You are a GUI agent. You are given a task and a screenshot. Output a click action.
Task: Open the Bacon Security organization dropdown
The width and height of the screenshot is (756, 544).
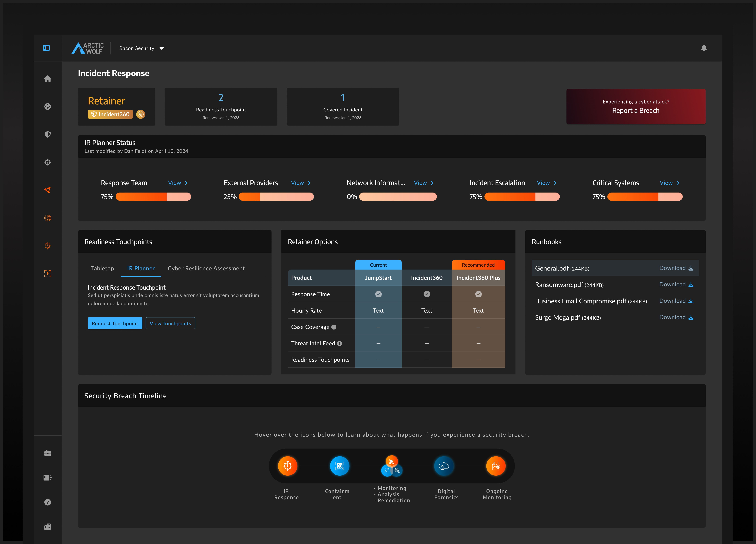pos(142,48)
